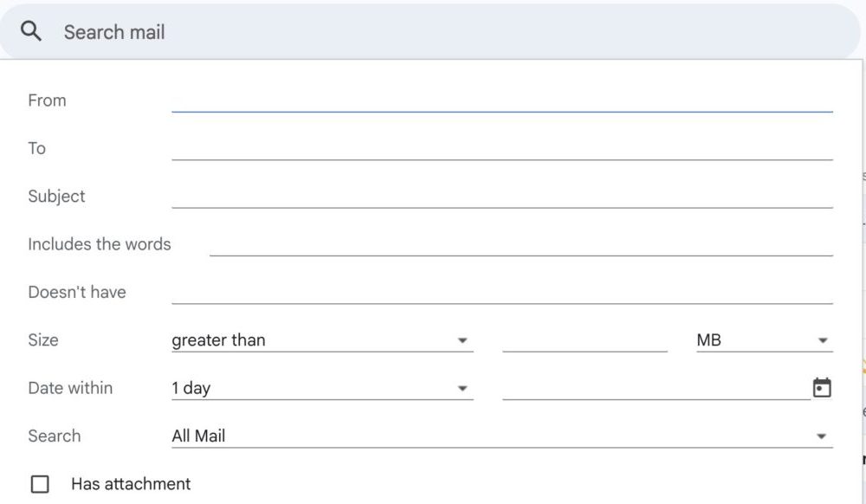Click the From input field

click(501, 100)
